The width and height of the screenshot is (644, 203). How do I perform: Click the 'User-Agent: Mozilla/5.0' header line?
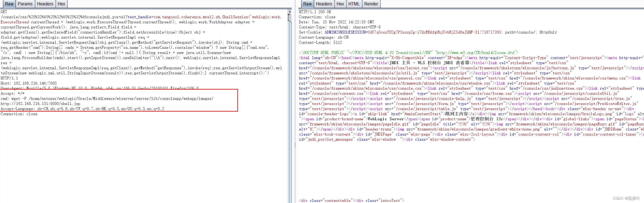99,88
